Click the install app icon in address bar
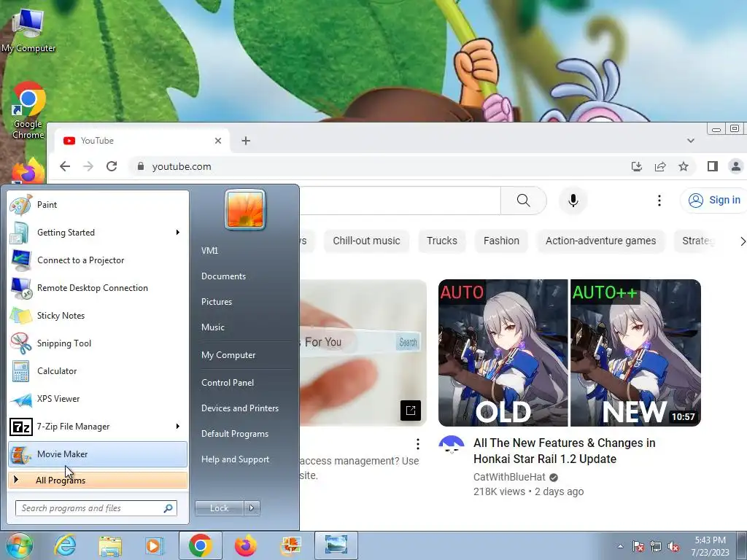 [636, 166]
